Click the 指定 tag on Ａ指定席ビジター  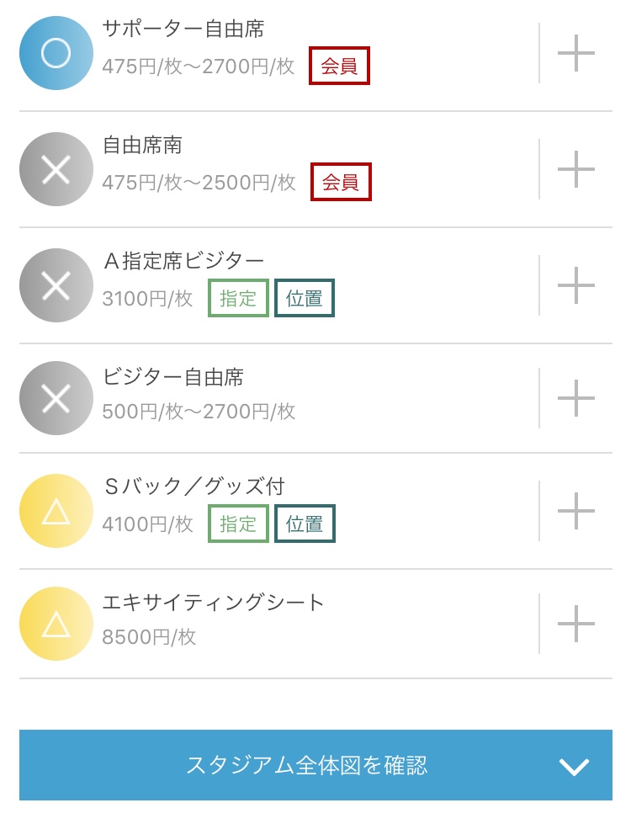click(238, 299)
